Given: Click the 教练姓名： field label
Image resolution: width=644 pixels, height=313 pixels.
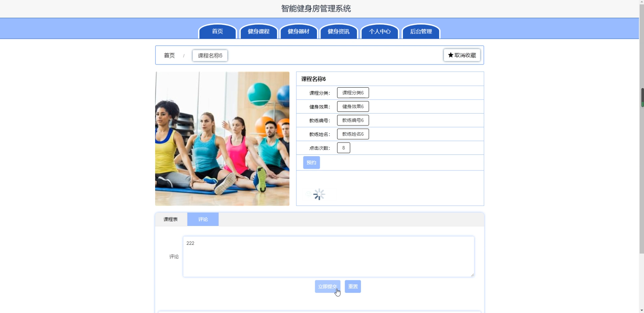Looking at the screenshot, I should pyautogui.click(x=320, y=134).
